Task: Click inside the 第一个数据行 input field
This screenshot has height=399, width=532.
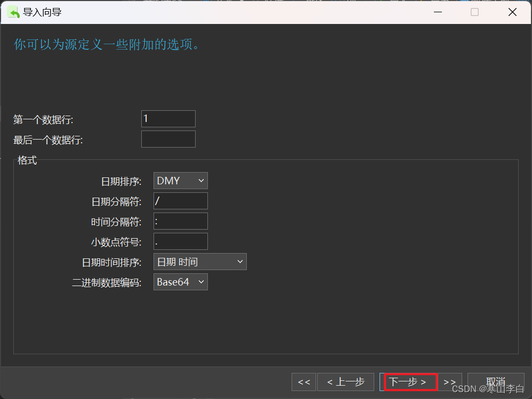Action: pyautogui.click(x=168, y=118)
